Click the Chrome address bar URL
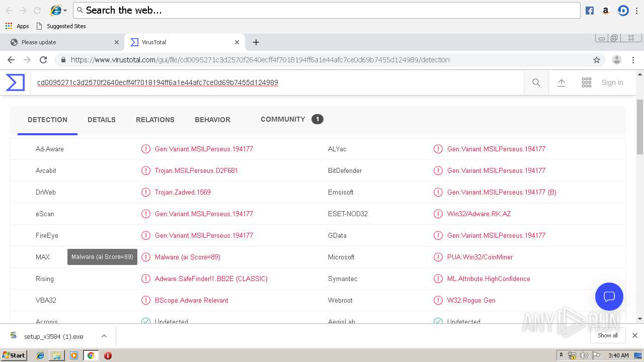Viewport: 644px width, 362px height. 260,60
